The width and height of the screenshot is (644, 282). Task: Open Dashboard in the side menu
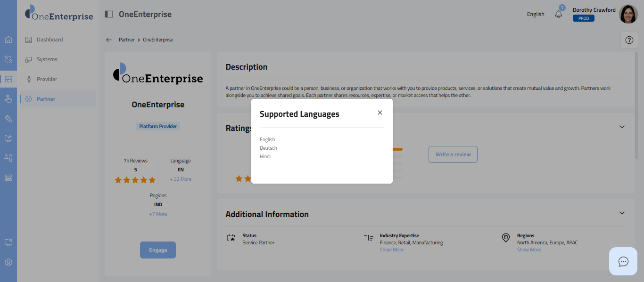coord(50,40)
